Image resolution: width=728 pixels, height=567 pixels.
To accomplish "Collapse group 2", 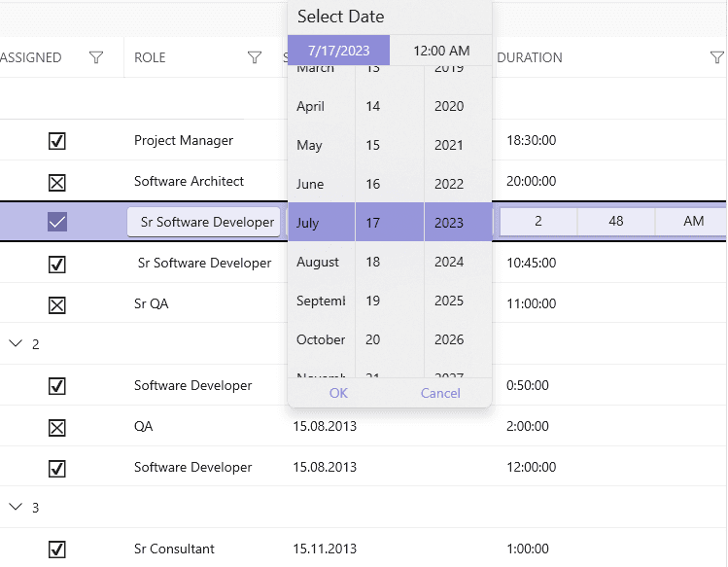I will click(16, 343).
